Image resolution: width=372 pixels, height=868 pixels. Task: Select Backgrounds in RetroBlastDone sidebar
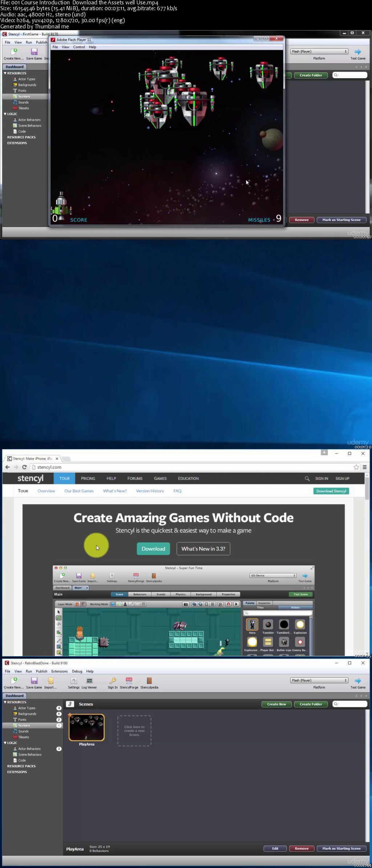click(x=27, y=714)
